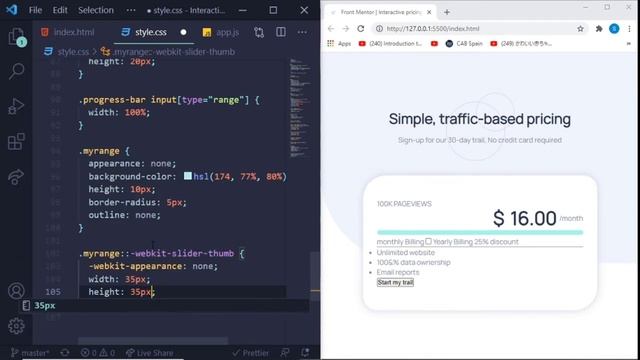Click the browser forward arrow
The width and height of the screenshot is (640, 360).
pyautogui.click(x=345, y=29)
